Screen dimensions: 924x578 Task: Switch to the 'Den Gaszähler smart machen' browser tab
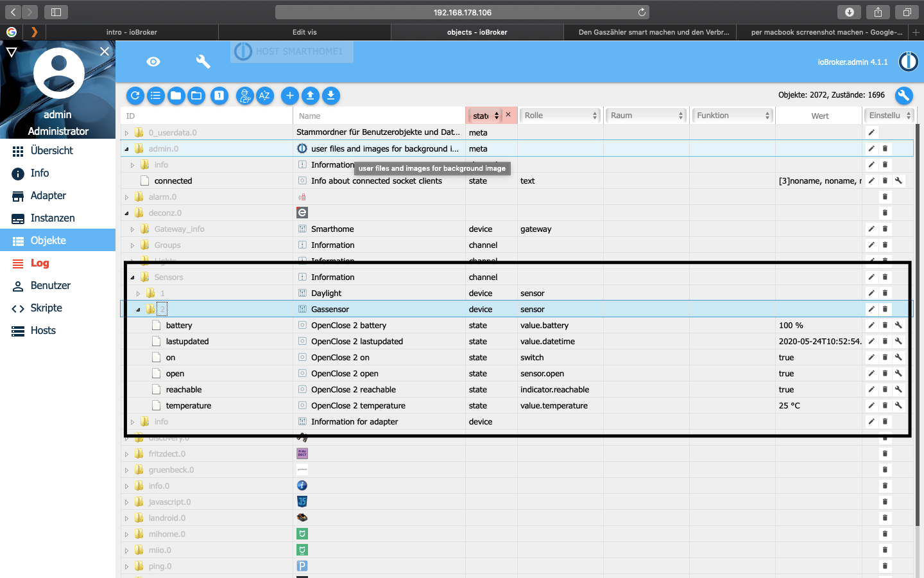click(x=649, y=32)
